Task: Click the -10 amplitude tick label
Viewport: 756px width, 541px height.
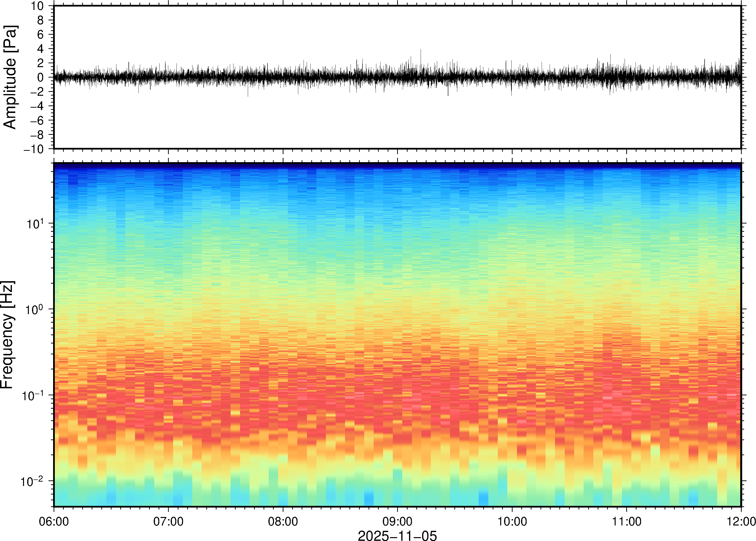Action: 34,149
